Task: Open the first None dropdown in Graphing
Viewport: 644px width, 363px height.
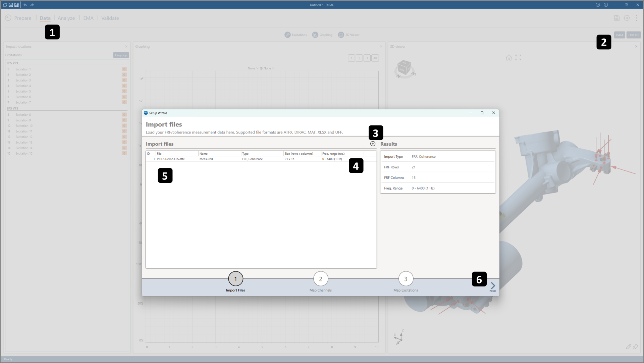Action: (253, 68)
